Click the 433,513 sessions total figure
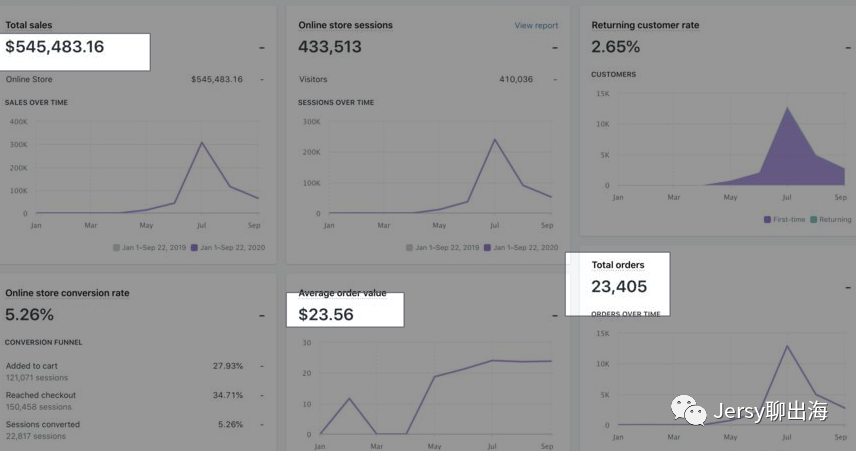The image size is (856, 451). 330,47
